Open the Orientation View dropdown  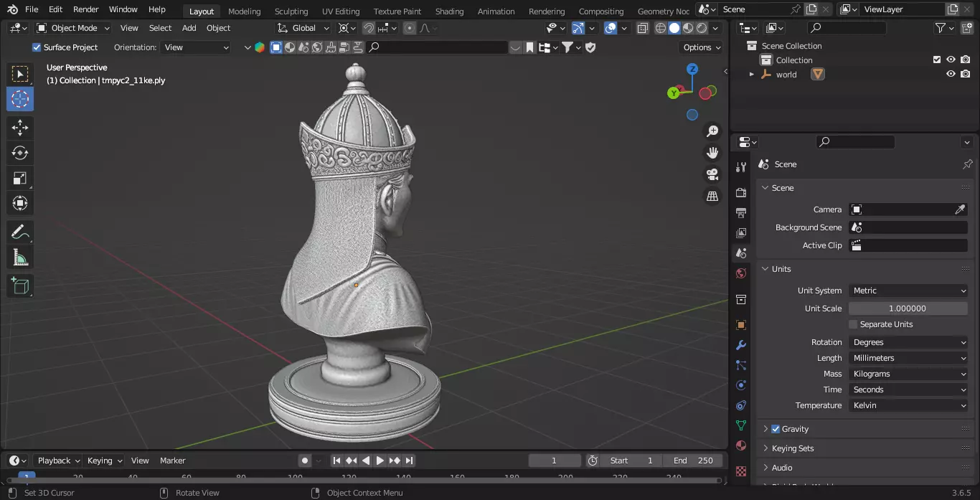196,47
